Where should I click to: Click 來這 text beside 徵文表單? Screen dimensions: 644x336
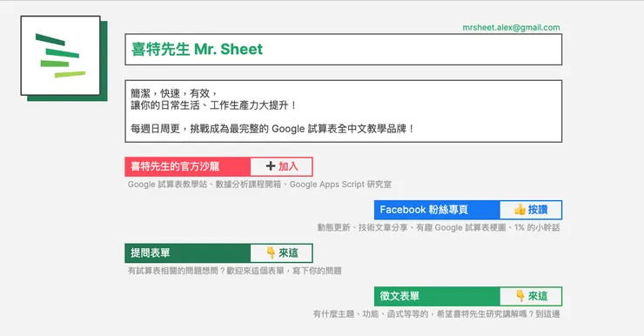pyautogui.click(x=538, y=296)
